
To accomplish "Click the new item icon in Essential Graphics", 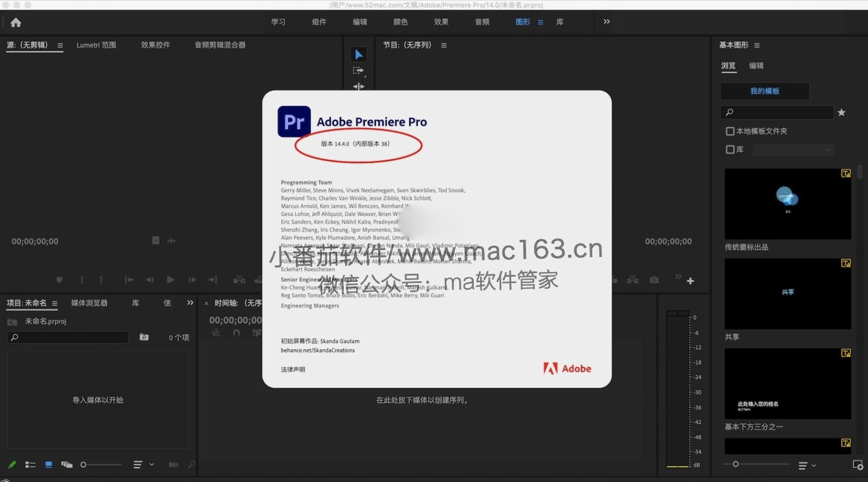I will 858,465.
